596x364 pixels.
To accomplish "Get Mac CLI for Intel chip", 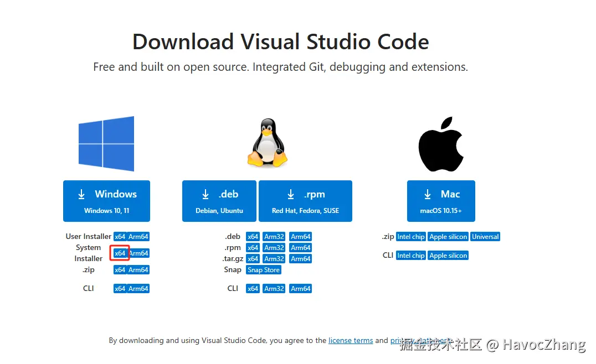I will [410, 256].
